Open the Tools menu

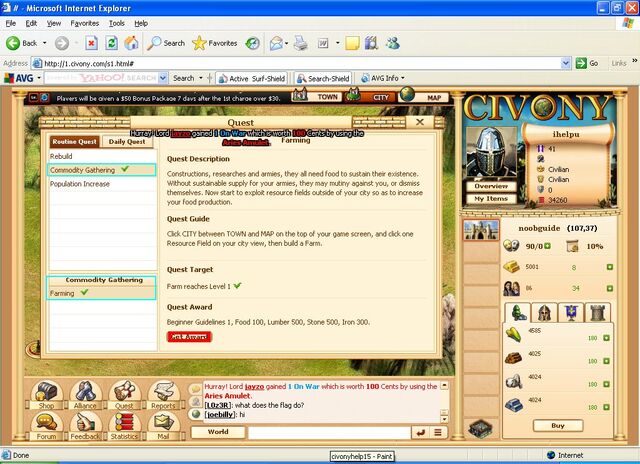coord(117,23)
